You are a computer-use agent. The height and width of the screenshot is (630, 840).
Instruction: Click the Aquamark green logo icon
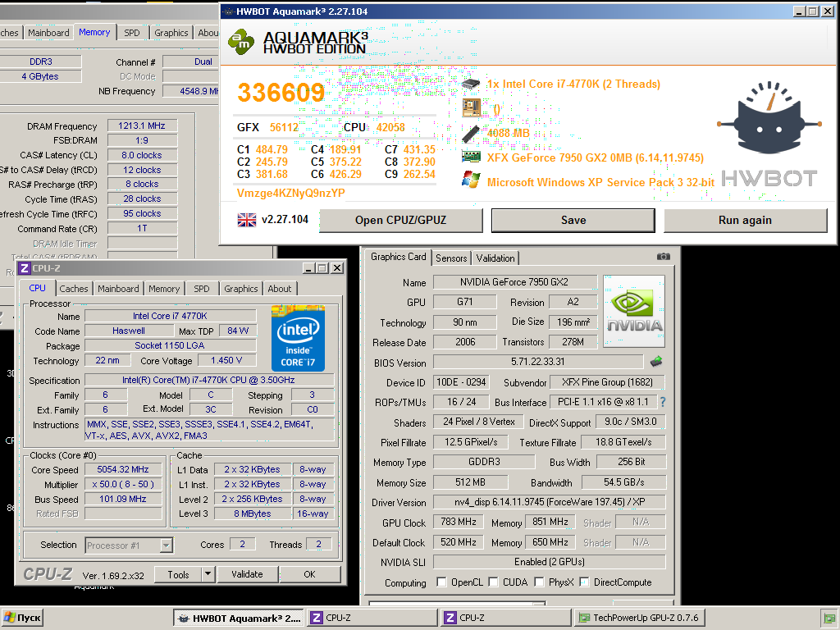coord(241,43)
